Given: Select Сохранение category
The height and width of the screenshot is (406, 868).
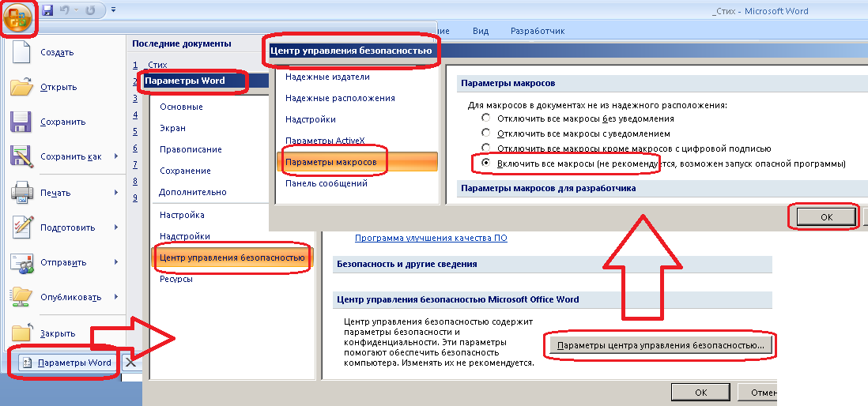Looking at the screenshot, I should (x=185, y=171).
